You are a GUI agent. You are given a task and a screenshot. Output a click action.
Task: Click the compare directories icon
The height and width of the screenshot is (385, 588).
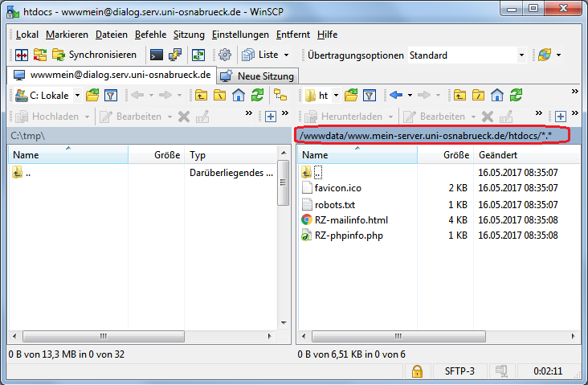(x=21, y=55)
